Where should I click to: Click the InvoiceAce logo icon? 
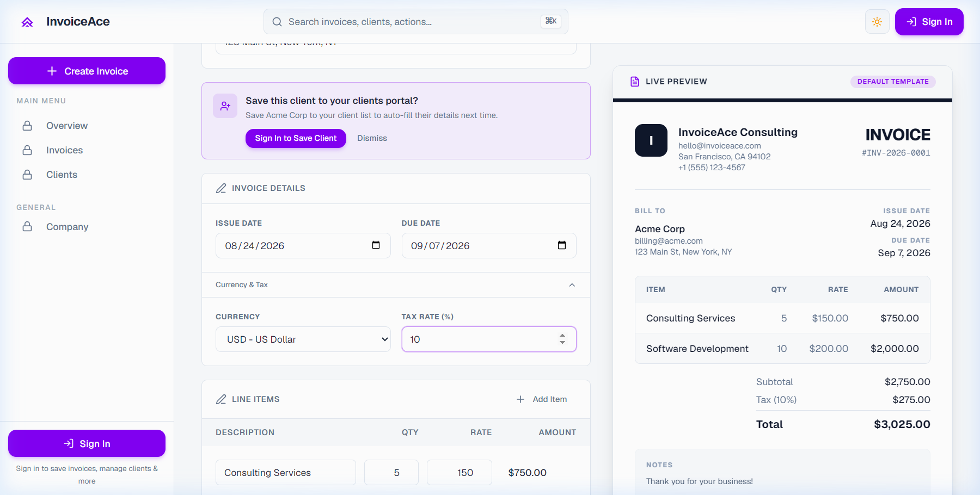click(x=27, y=22)
